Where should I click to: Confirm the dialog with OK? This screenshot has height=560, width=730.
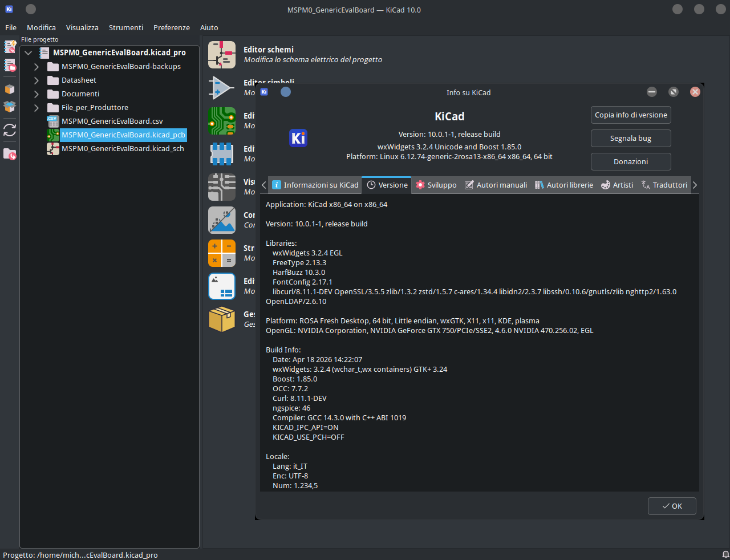tap(672, 506)
